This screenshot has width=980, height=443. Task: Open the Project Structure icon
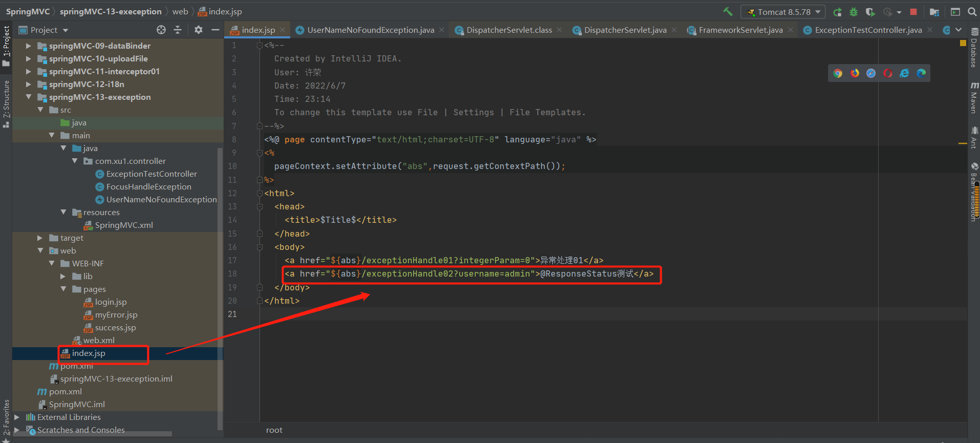tap(934, 12)
